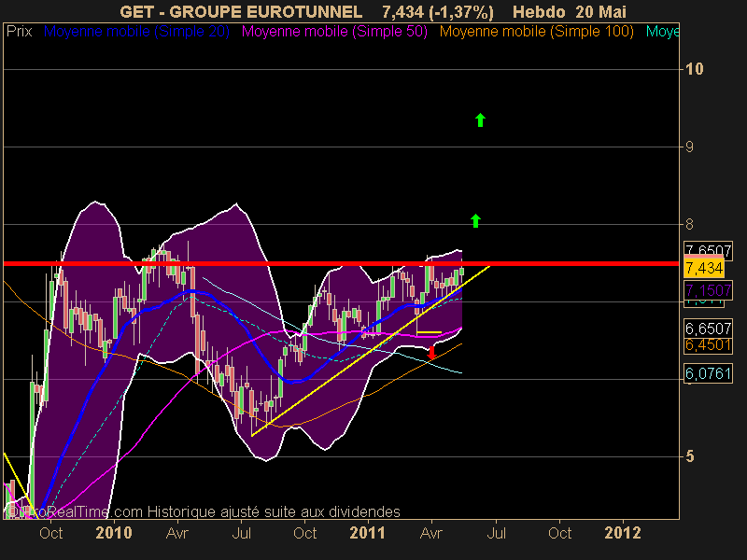747x560 pixels.
Task: Click the 8 price axis label
Action: coord(689,224)
